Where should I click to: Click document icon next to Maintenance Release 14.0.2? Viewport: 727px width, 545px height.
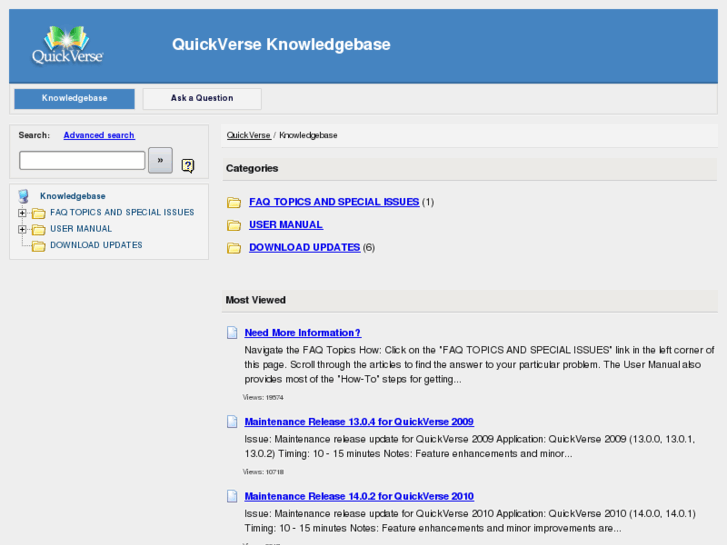click(x=232, y=496)
